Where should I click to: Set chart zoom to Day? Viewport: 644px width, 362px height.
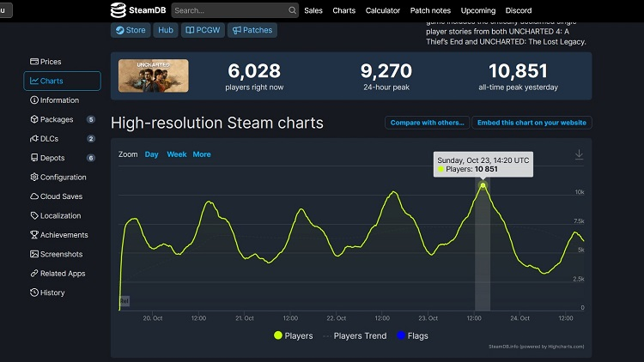[151, 154]
